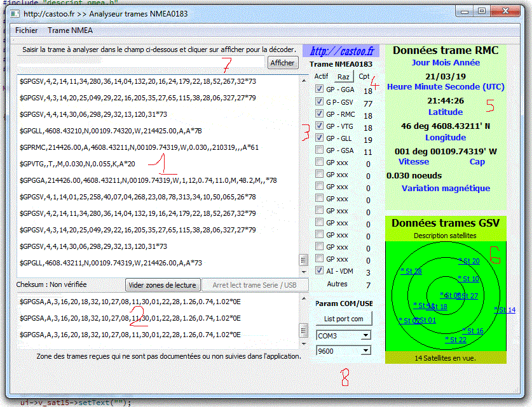Image resolution: width=532 pixels, height=407 pixels.
Task: Select satellite St 28 on sky plot
Action: [411, 271]
